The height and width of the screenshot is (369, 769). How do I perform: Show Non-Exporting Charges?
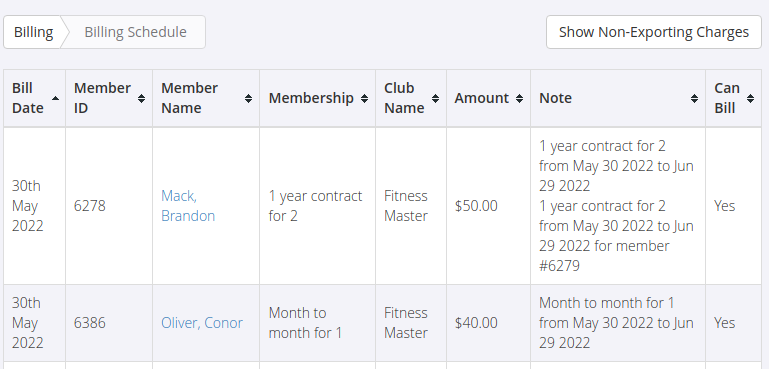654,32
